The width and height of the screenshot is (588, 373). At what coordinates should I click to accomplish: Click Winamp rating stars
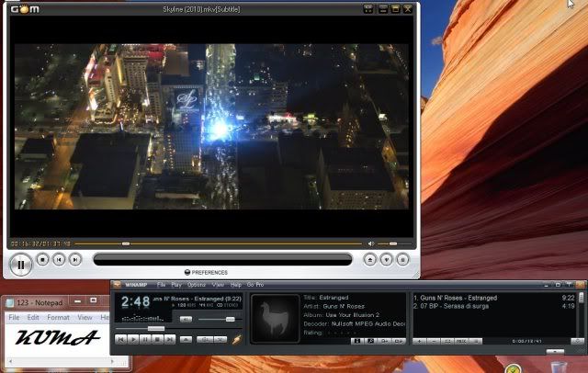coord(343,333)
